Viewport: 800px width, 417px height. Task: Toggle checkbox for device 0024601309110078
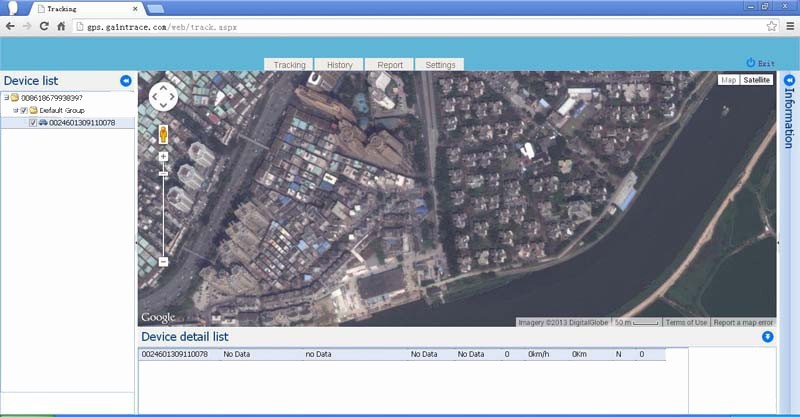pyautogui.click(x=33, y=123)
